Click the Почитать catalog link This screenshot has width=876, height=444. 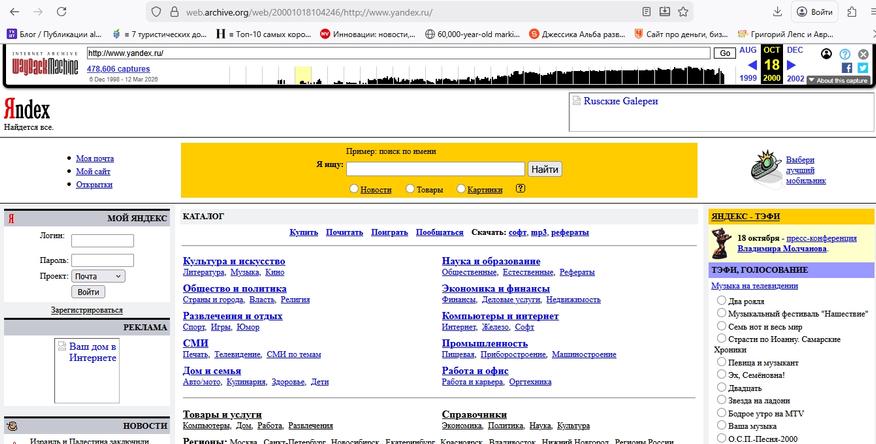point(345,232)
